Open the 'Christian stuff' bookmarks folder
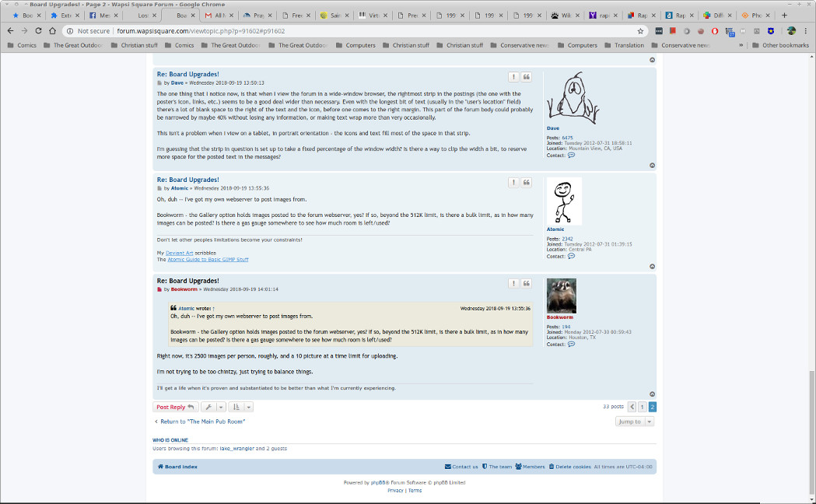This screenshot has width=816, height=504. (x=139, y=45)
